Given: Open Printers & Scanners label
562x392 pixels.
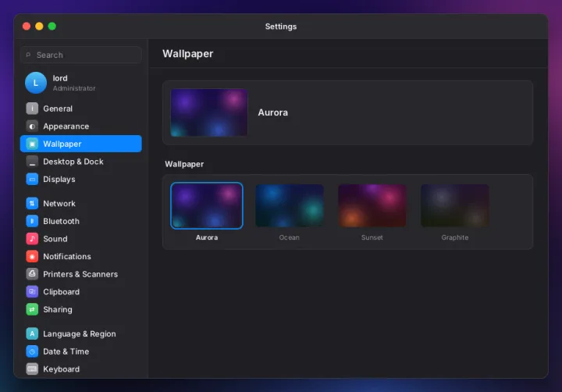Looking at the screenshot, I should click(80, 274).
